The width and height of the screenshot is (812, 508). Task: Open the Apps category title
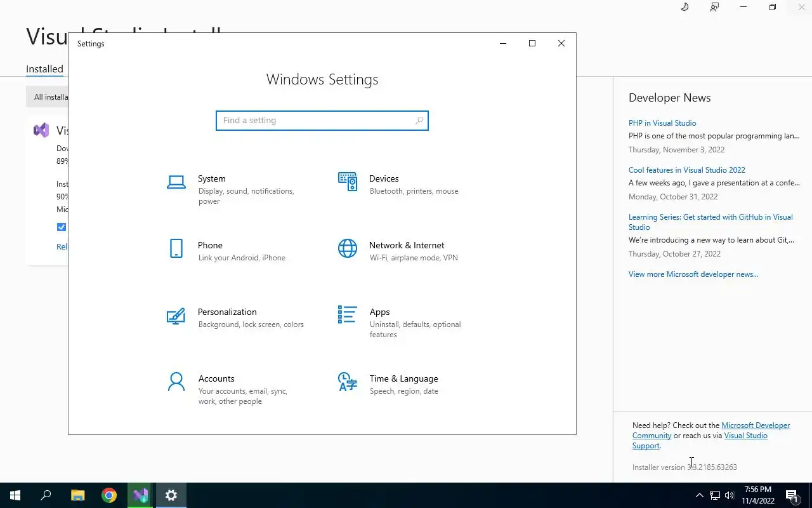pyautogui.click(x=379, y=312)
